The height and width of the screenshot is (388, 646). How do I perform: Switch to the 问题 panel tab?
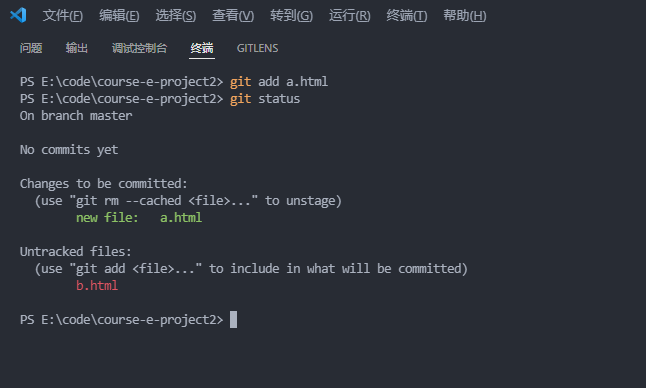31,48
